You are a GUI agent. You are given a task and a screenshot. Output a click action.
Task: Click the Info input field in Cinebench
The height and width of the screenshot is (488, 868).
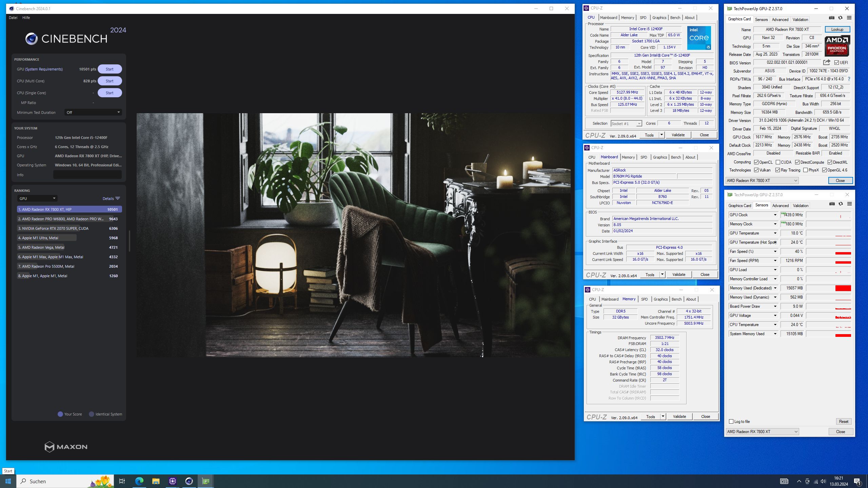(x=87, y=175)
